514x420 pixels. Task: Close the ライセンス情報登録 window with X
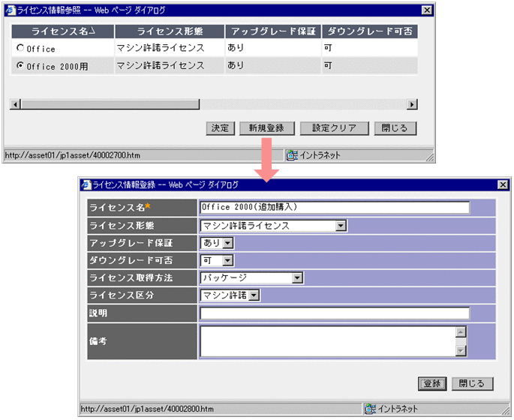[503, 184]
